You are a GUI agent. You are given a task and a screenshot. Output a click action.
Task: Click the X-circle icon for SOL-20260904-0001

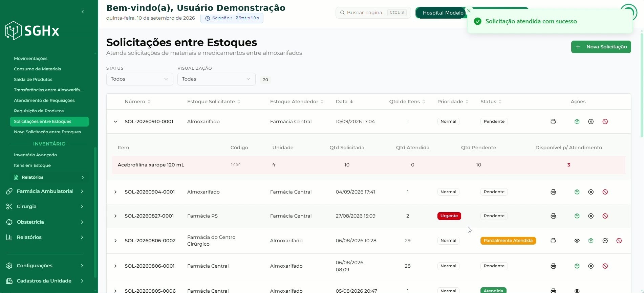coord(591,192)
